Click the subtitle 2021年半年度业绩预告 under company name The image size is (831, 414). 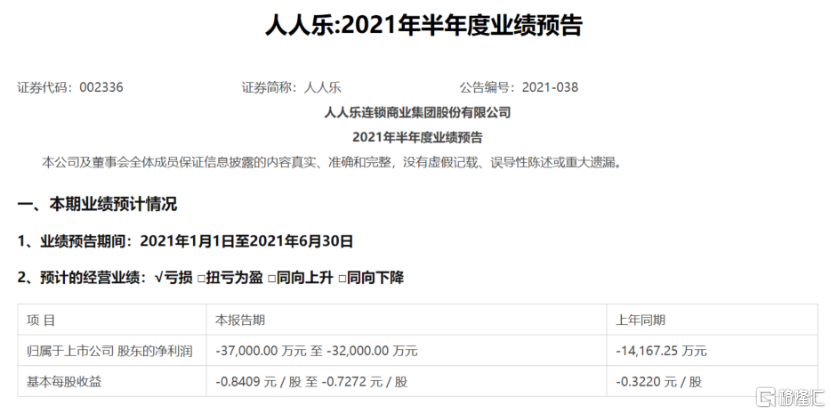click(418, 138)
